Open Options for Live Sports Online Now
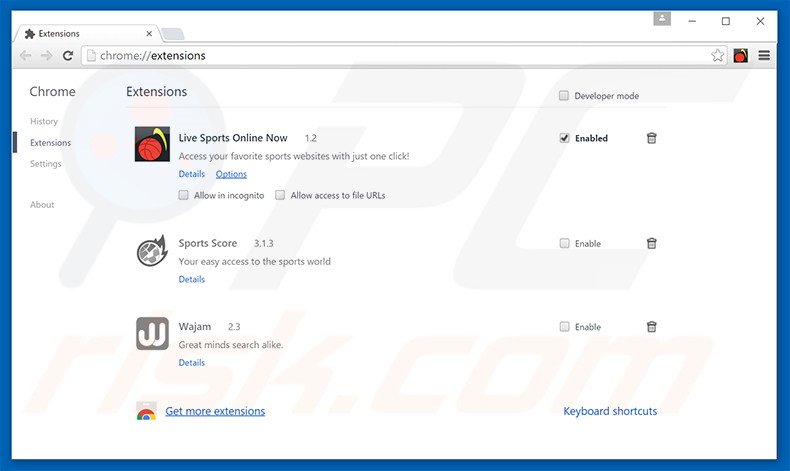 click(231, 174)
